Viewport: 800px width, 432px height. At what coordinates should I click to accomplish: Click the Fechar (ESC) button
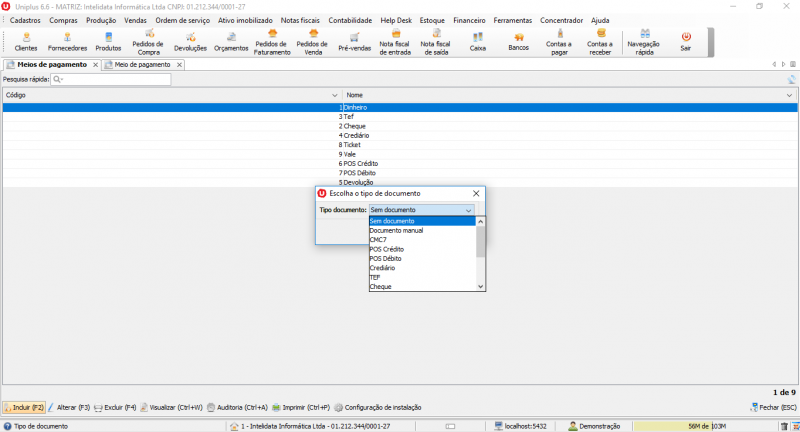[x=773, y=408]
